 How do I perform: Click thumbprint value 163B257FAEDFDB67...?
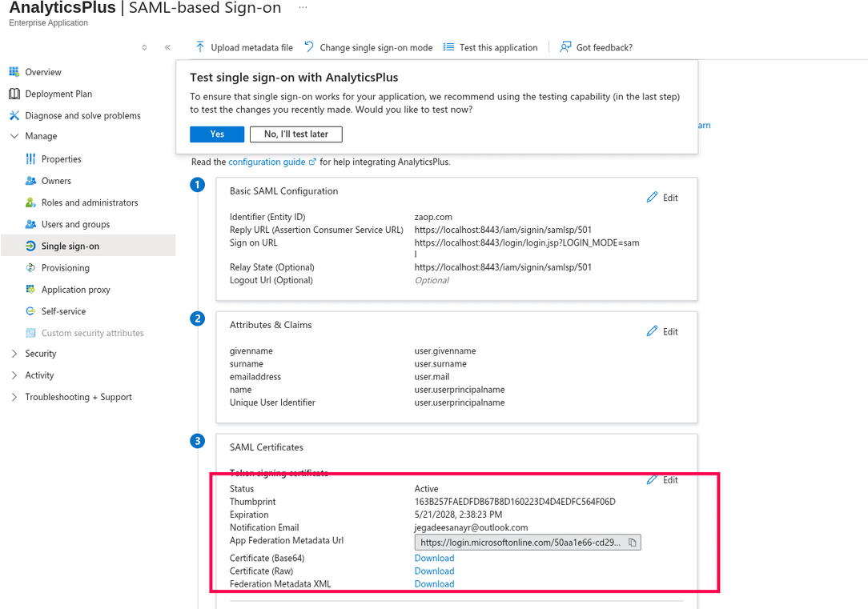[x=515, y=502]
